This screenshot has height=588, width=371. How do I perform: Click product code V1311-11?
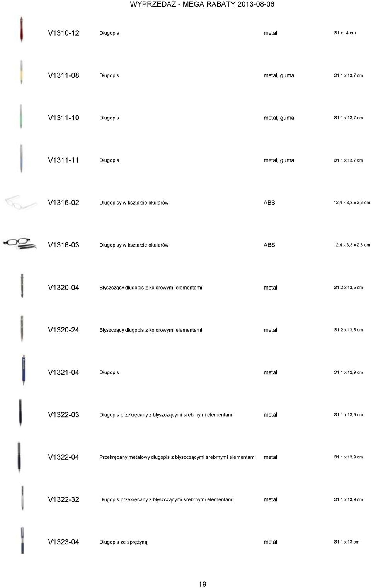click(x=63, y=160)
